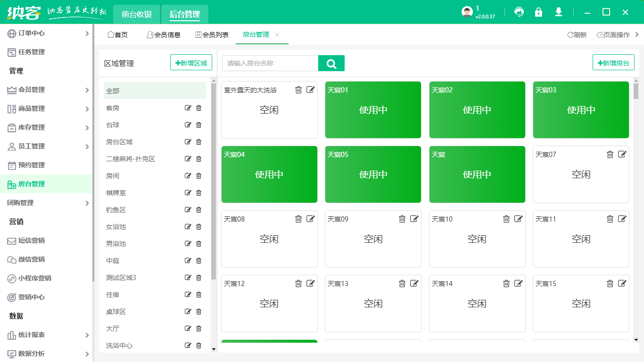
Task: Select the 全部 area filter
Action: 155,90
